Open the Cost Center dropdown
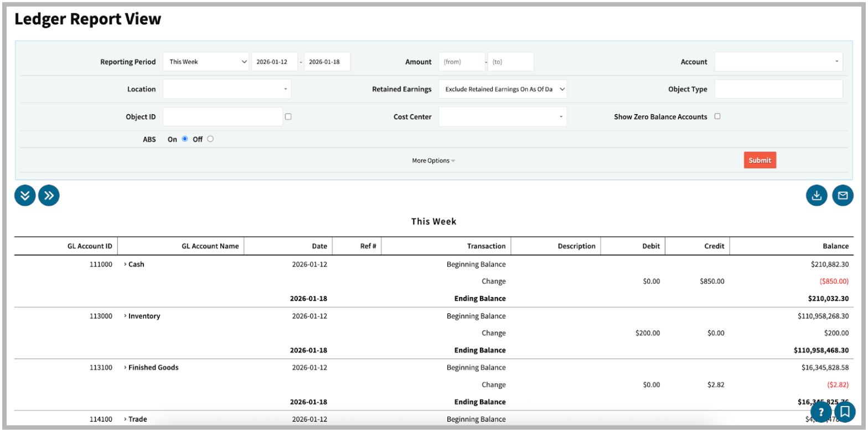 click(x=502, y=117)
